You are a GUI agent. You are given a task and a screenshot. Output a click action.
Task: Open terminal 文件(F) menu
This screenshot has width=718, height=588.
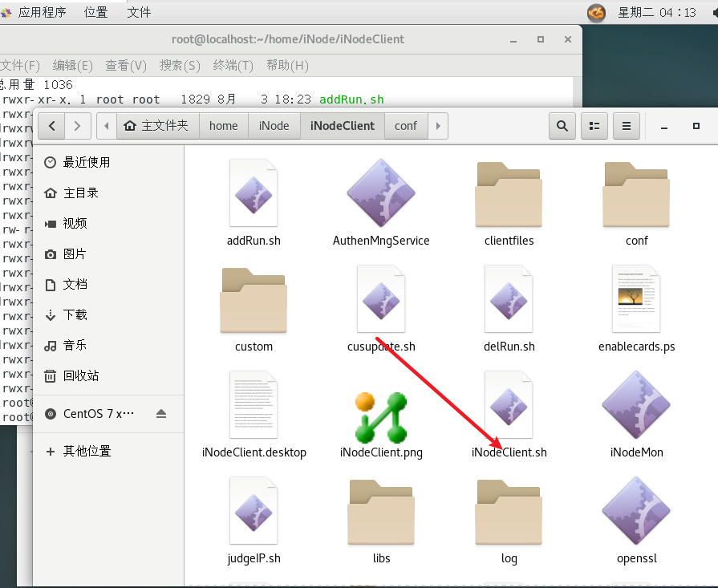click(20, 66)
